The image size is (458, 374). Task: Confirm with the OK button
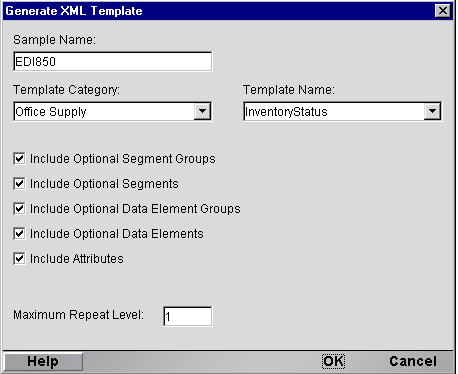point(333,361)
